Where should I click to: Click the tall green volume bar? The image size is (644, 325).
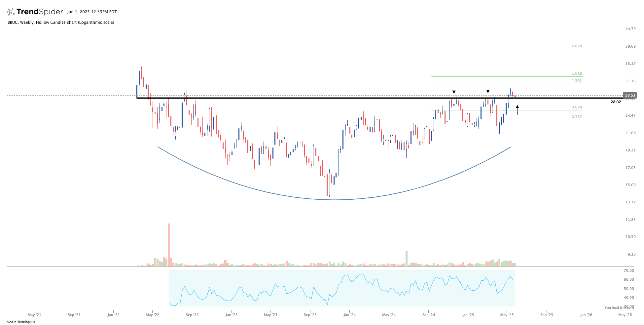tap(407, 259)
